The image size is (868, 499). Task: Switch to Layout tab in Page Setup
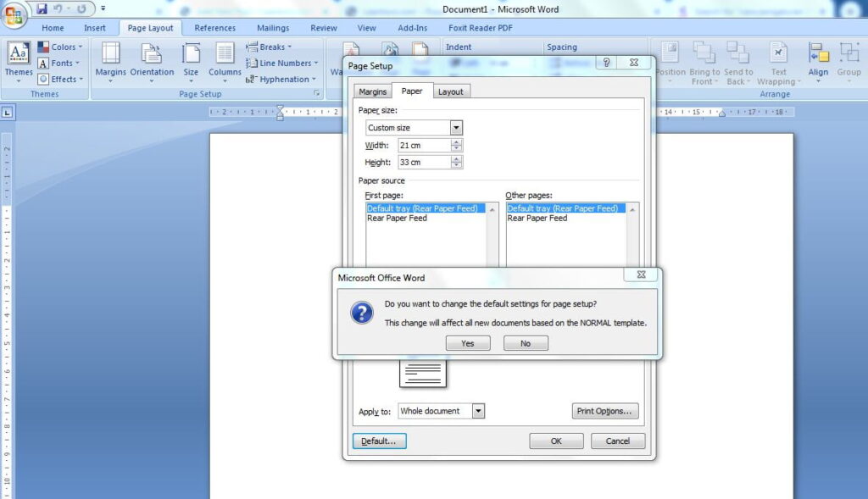451,91
